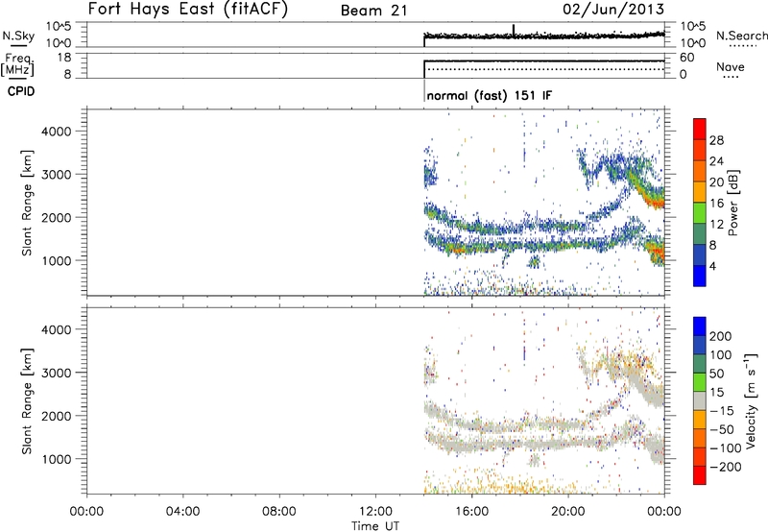This screenshot has height=532, width=768.
Task: Click the 'Beam 21' label
Action: pyautogui.click(x=373, y=11)
